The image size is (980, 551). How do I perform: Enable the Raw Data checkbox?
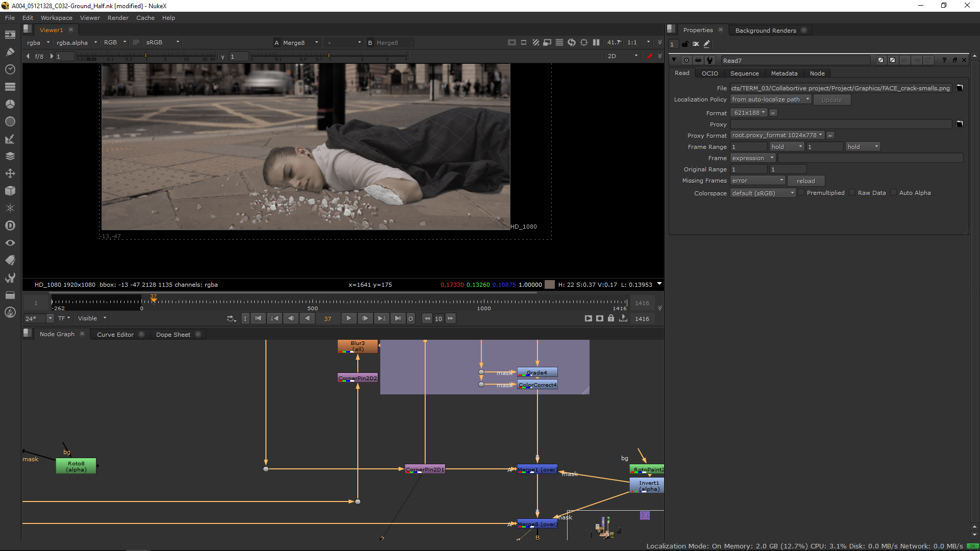pyautogui.click(x=852, y=193)
